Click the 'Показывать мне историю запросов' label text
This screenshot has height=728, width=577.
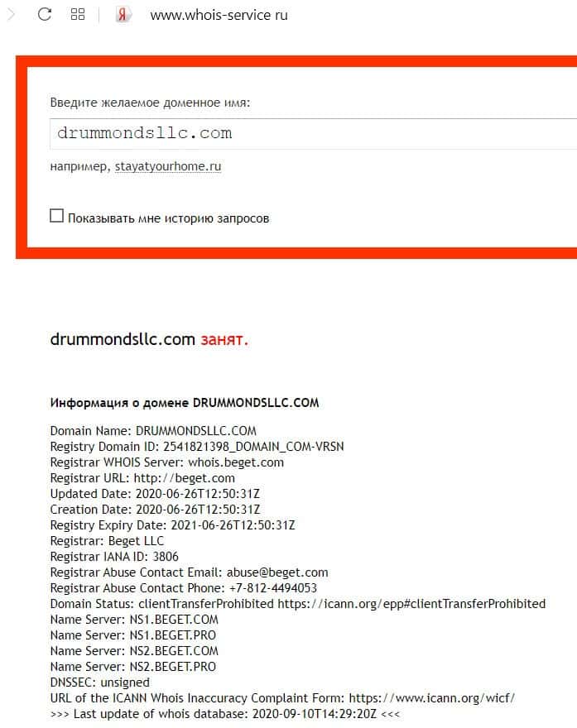click(168, 218)
